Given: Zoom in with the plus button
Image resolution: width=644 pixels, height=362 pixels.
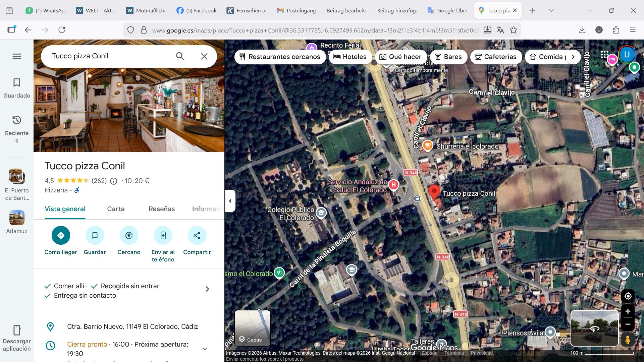Looking at the screenshot, I should 628,311.
